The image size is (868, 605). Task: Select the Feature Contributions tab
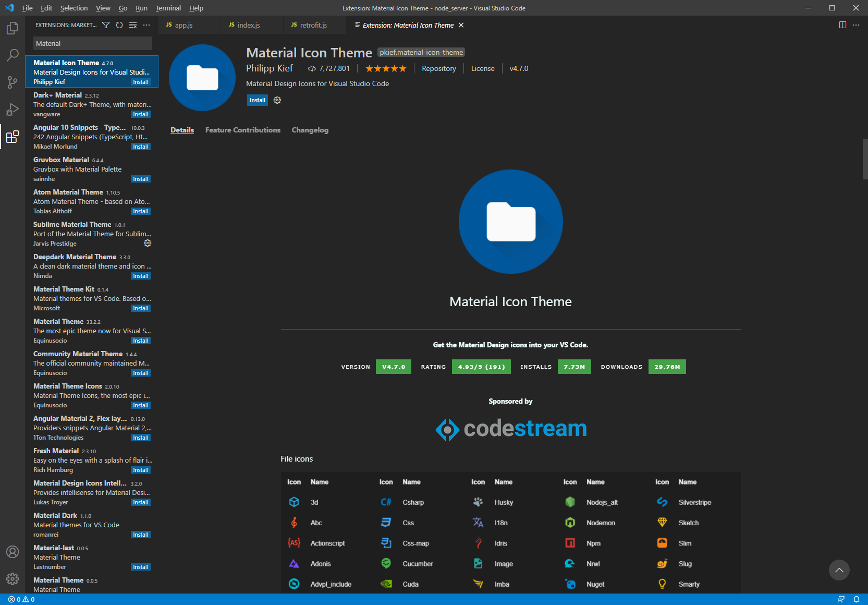point(243,130)
